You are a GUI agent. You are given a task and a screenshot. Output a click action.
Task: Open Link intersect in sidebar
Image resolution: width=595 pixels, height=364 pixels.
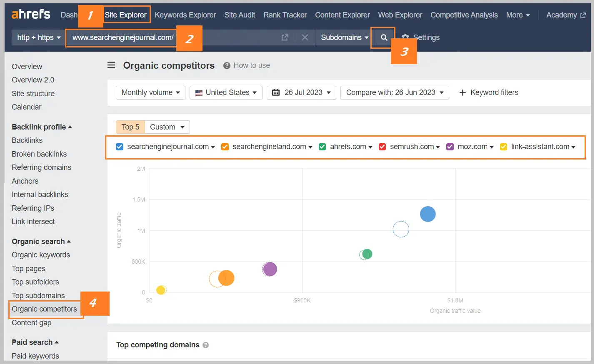[33, 222]
